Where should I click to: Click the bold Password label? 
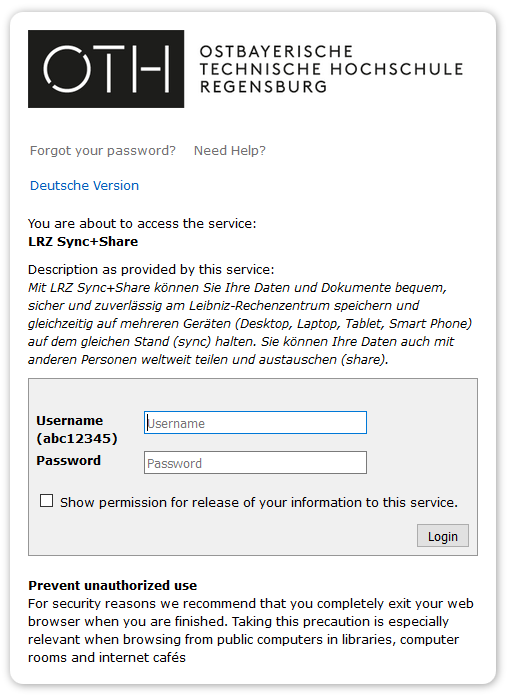68,460
